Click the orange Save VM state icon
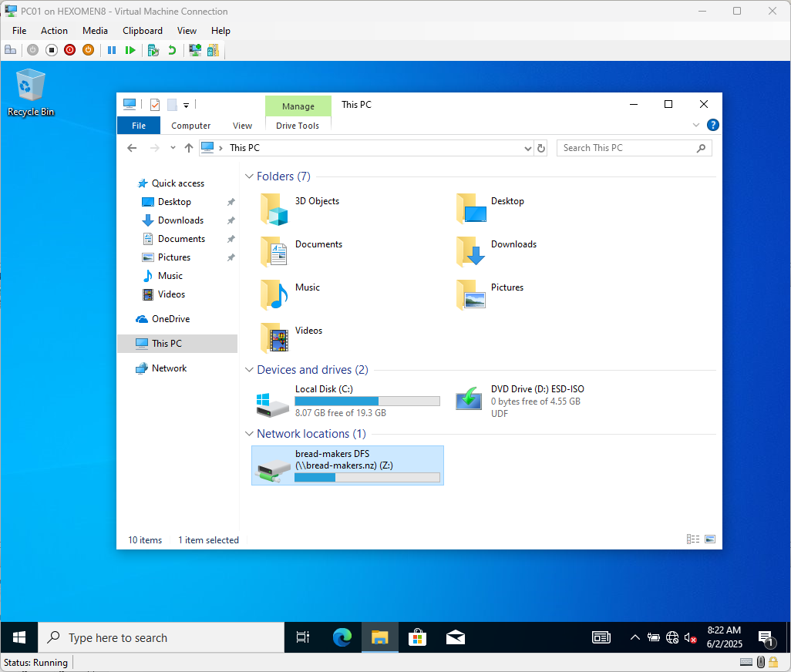Screen dimensions: 791x672 89,50
